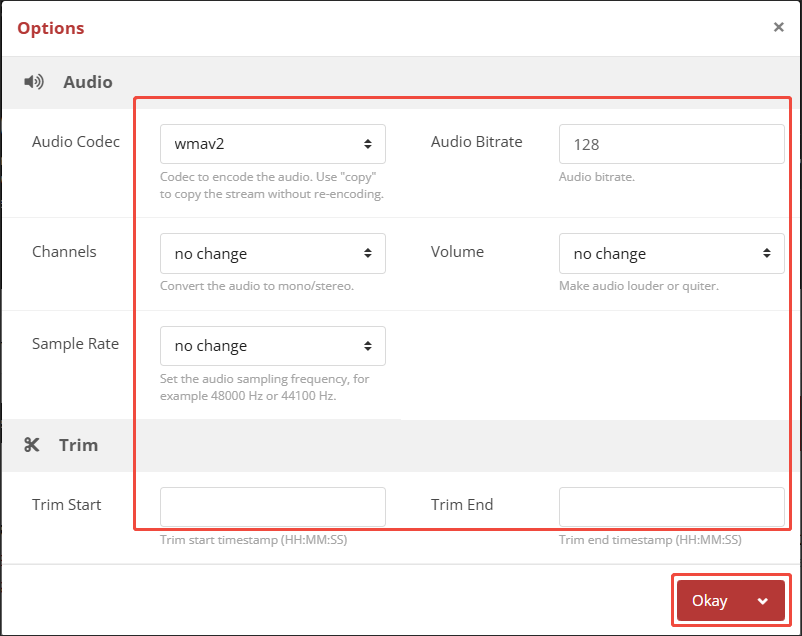Screen dimensions: 802x636
Task: Click the Audio Bitrate field showing 128
Action: (671, 144)
